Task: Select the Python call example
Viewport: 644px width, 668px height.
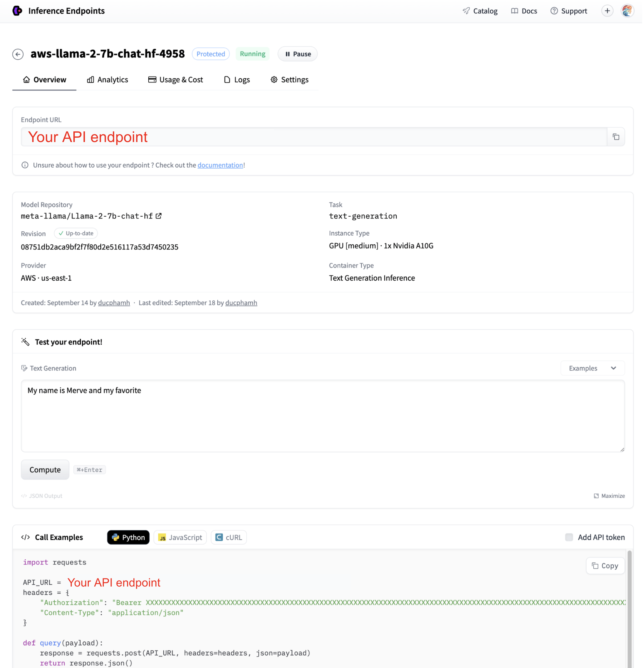Action: pos(128,537)
